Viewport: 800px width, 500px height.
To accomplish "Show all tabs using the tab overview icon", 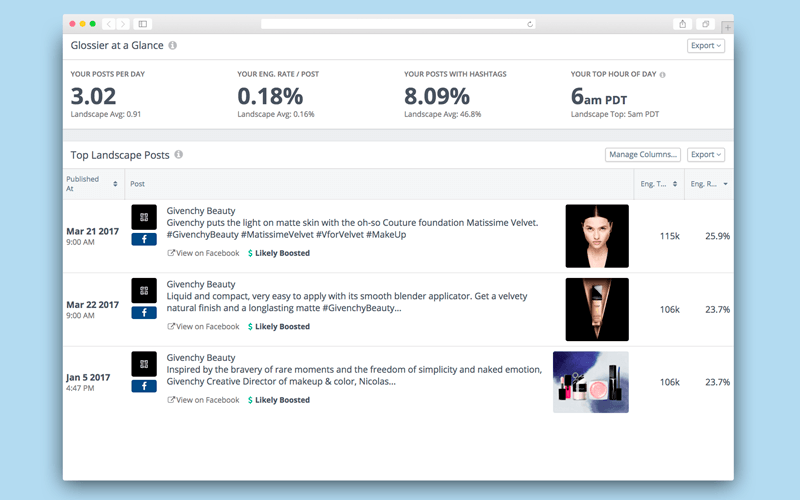I will pyautogui.click(x=706, y=24).
